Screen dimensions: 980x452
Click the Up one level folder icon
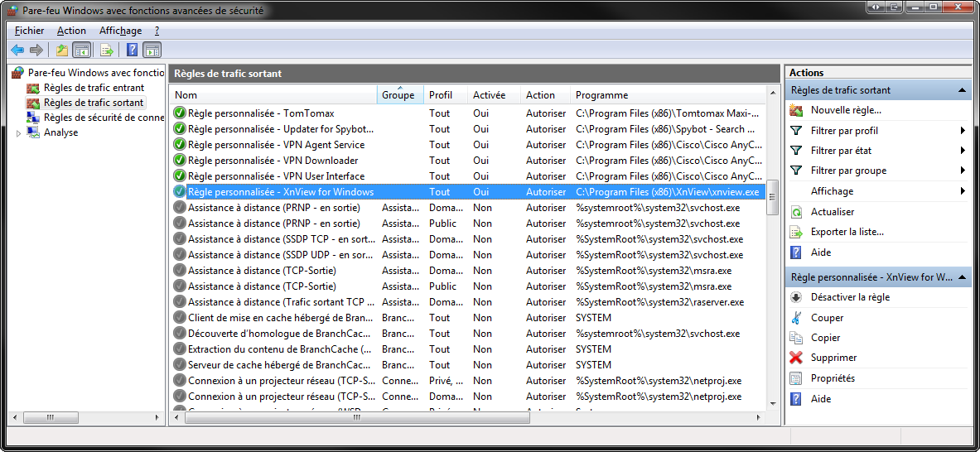[x=62, y=50]
